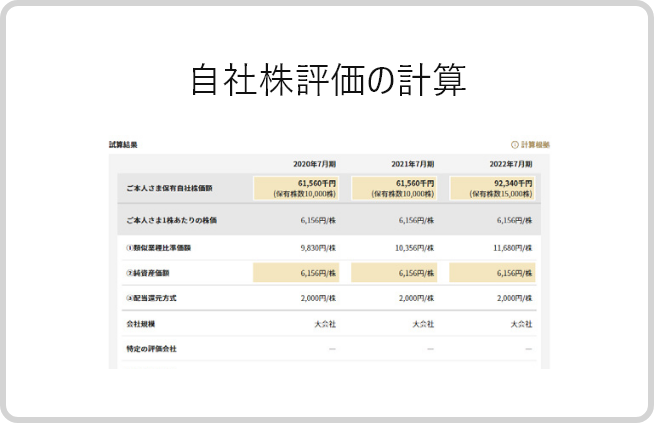Screen dimensions: 654x423
Task: Click the 10,356円/株 value
Action: (415, 248)
